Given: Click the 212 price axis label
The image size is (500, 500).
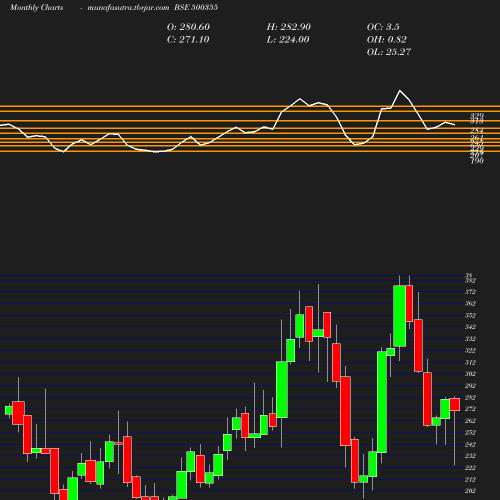Looking at the screenshot, I should coord(470,480).
